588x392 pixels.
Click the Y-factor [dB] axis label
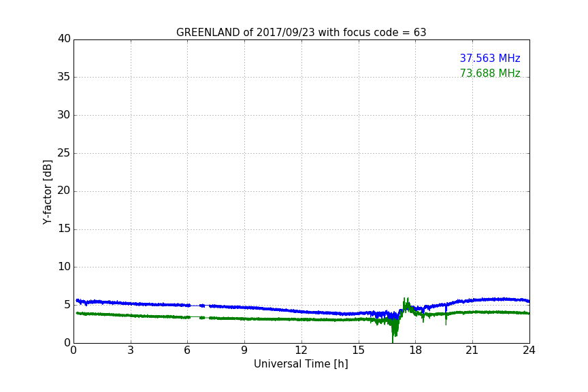coord(47,192)
